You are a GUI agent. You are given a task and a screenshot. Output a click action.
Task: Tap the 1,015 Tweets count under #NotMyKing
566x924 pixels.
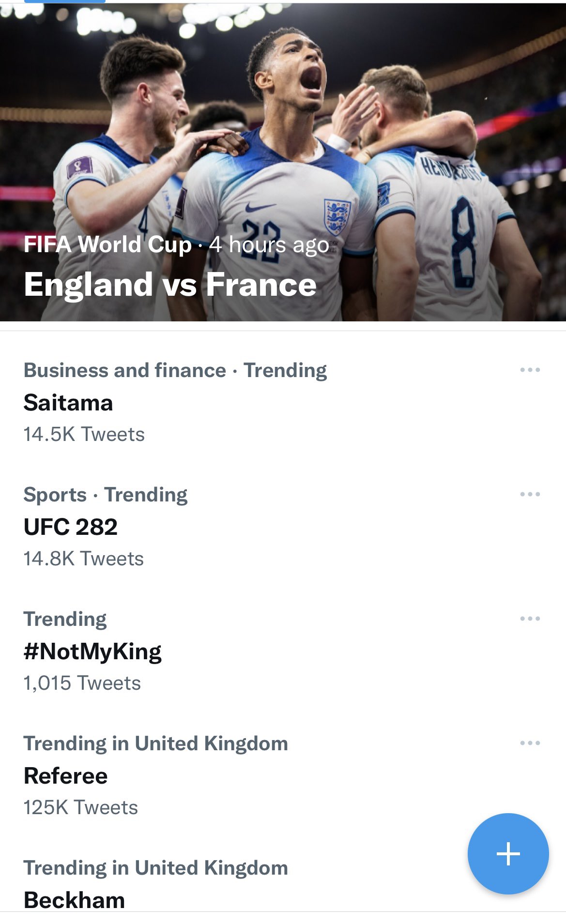coord(82,683)
